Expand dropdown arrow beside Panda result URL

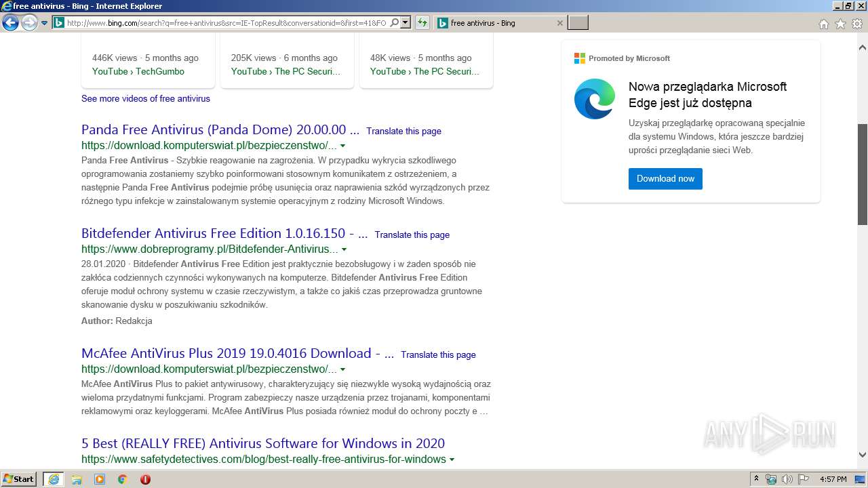click(x=342, y=146)
